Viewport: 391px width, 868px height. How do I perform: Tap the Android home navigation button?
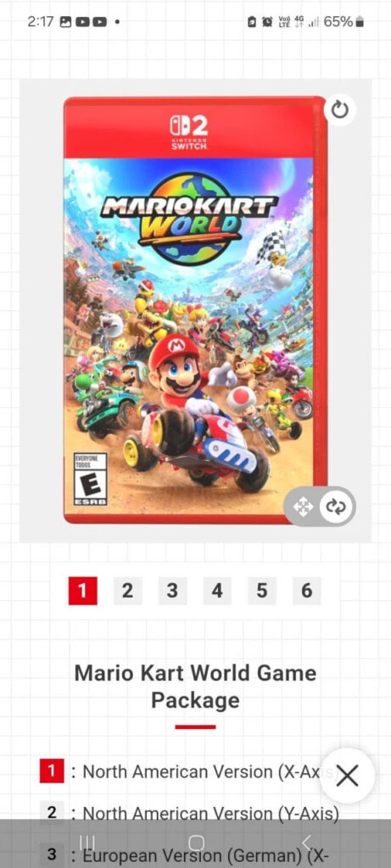tap(196, 843)
